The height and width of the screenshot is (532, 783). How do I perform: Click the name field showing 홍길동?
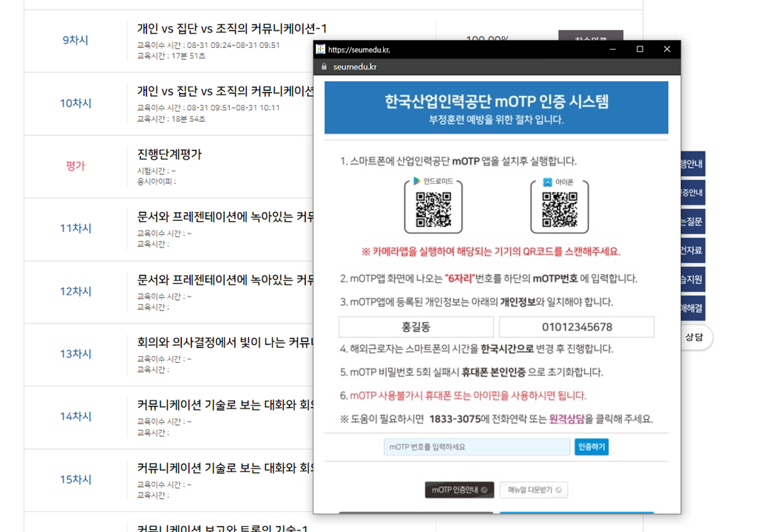click(x=416, y=327)
